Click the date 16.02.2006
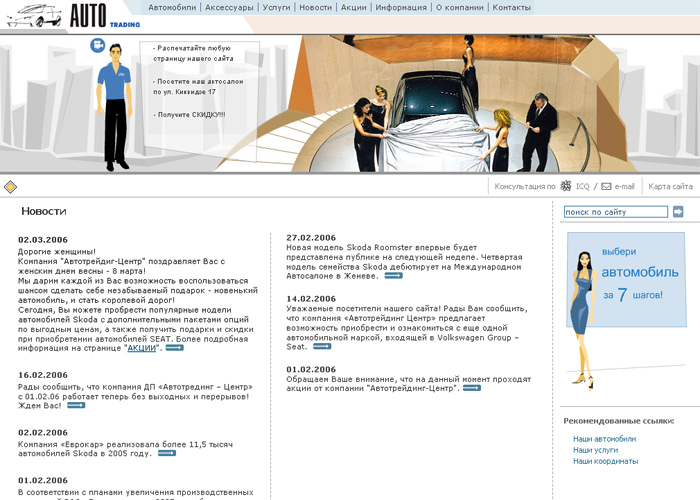Screen dimensions: 700x500 click(x=43, y=375)
